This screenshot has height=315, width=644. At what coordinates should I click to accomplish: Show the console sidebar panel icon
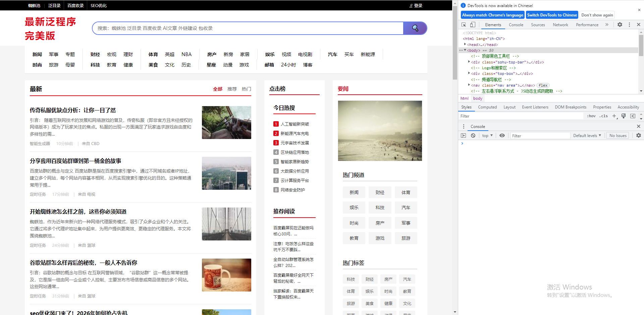[x=464, y=135]
